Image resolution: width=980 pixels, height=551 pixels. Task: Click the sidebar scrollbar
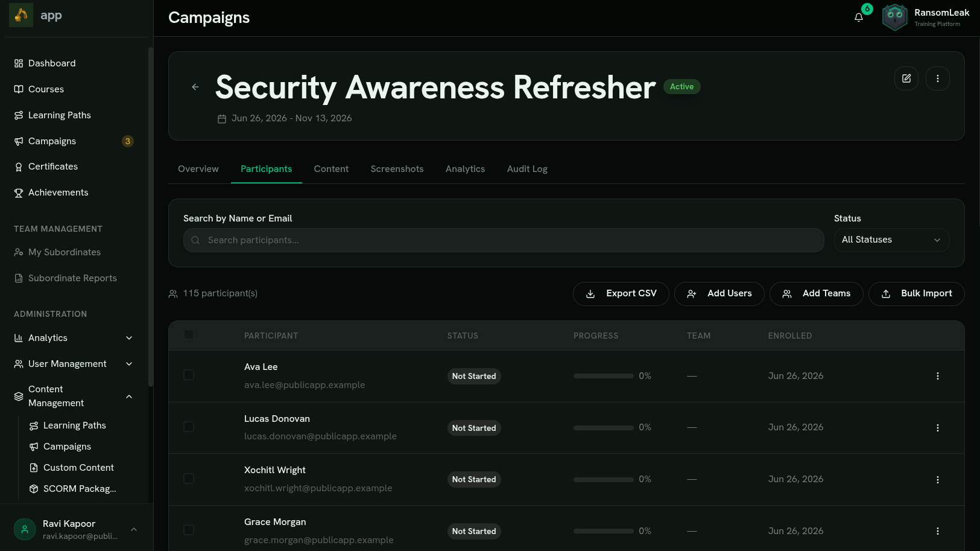151,217
